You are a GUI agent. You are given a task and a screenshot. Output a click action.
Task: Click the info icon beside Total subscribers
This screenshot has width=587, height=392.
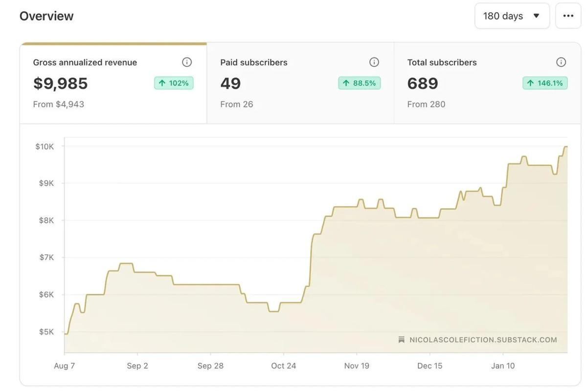pos(561,62)
